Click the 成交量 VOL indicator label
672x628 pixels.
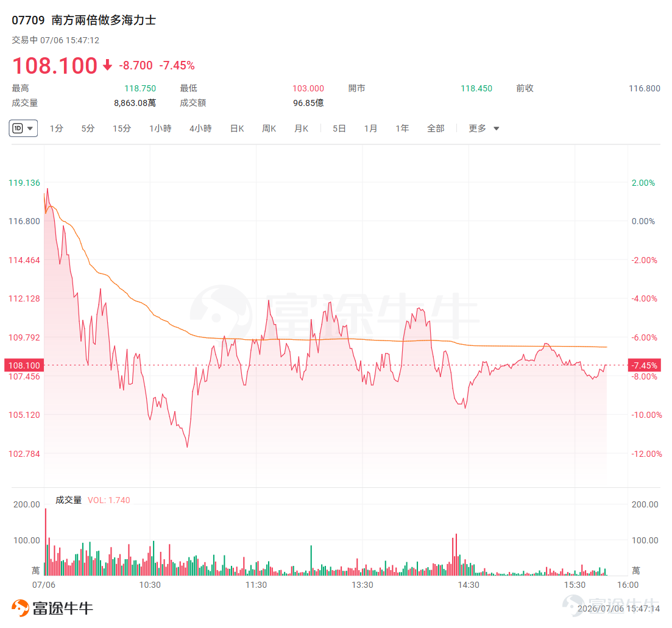point(93,500)
